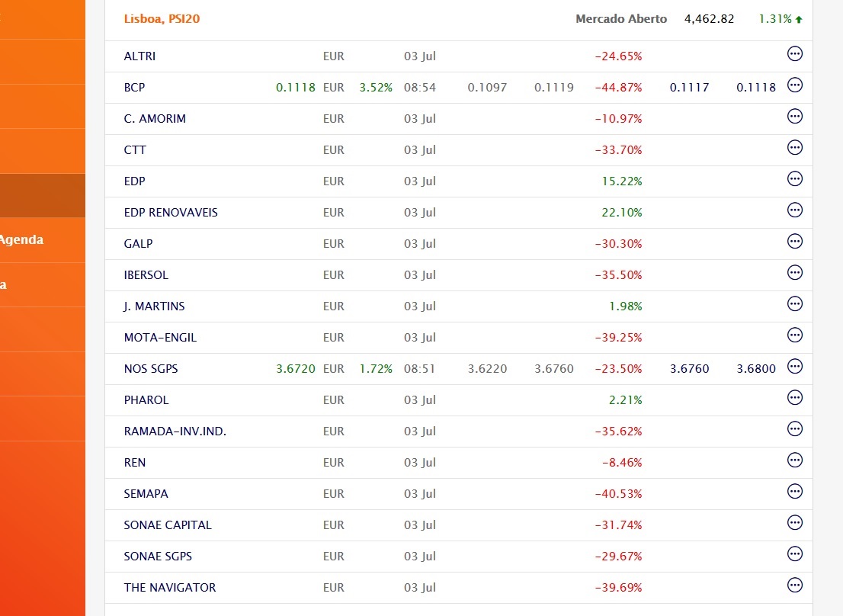Screen dimensions: 843x616
Task: Click the IBERSOL stock name
Action: coord(146,275)
